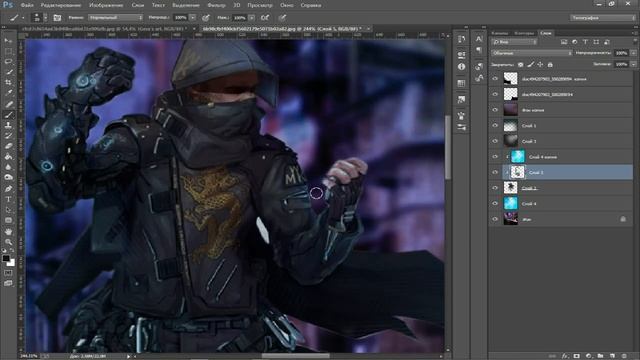Change the screen mode

[x=8, y=283]
